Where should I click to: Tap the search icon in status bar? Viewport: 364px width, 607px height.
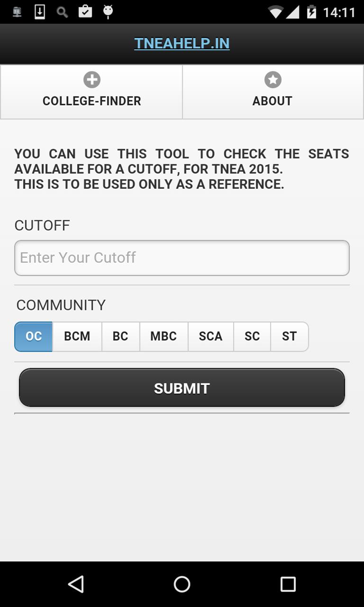pyautogui.click(x=62, y=12)
